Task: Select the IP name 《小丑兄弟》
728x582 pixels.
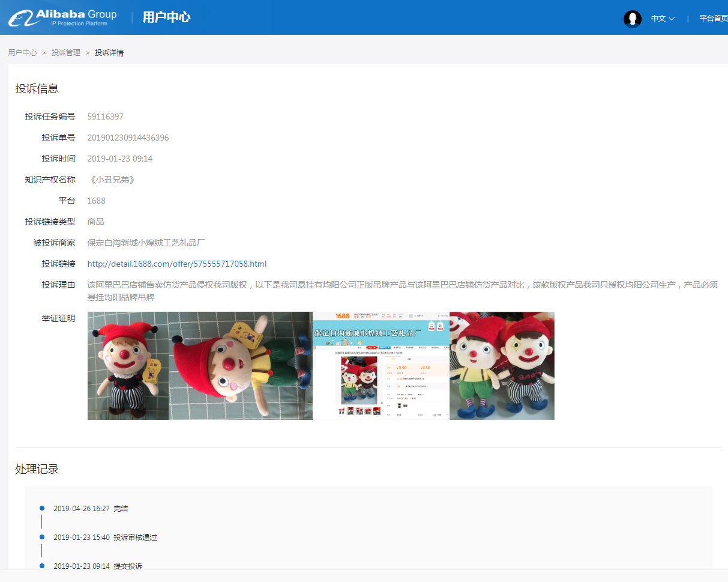Action: pos(112,180)
